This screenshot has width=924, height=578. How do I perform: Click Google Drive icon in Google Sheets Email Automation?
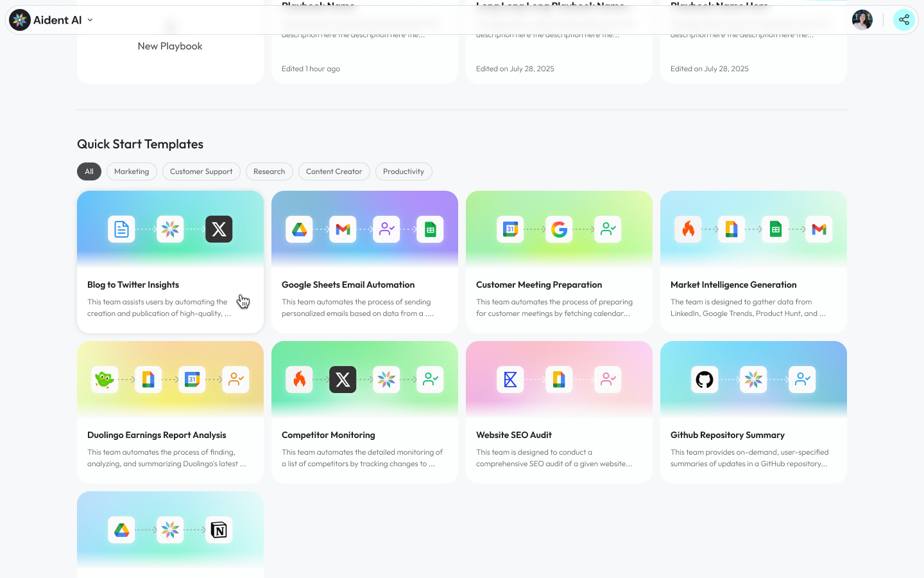pyautogui.click(x=299, y=229)
